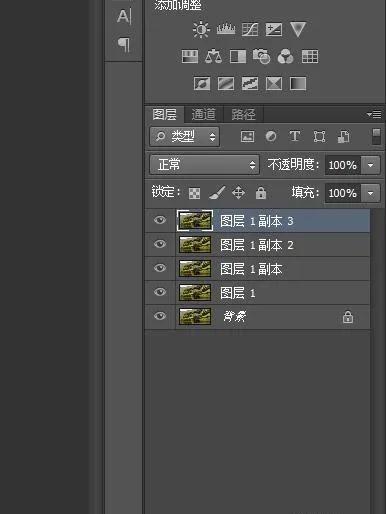
Task: Switch to the 通道 tab
Action: pyautogui.click(x=203, y=115)
